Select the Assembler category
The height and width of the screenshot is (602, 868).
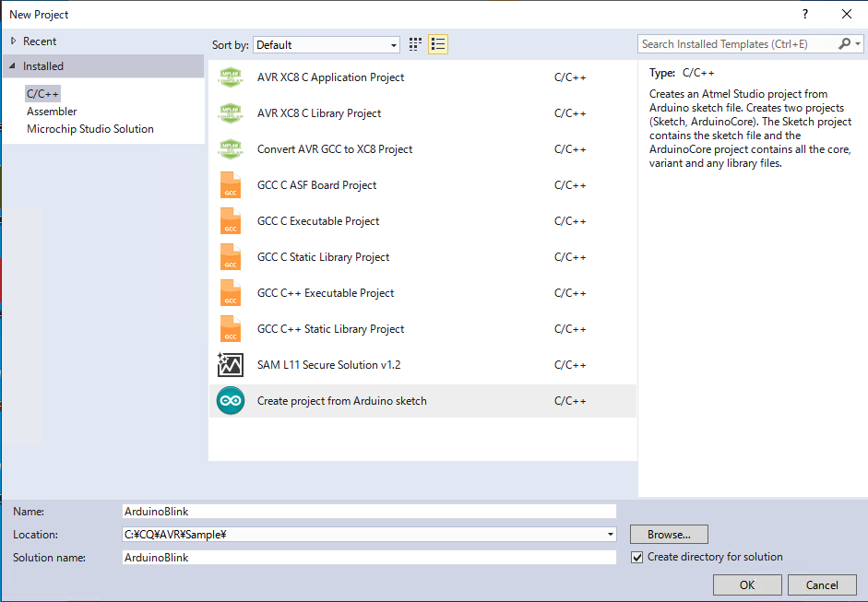52,112
